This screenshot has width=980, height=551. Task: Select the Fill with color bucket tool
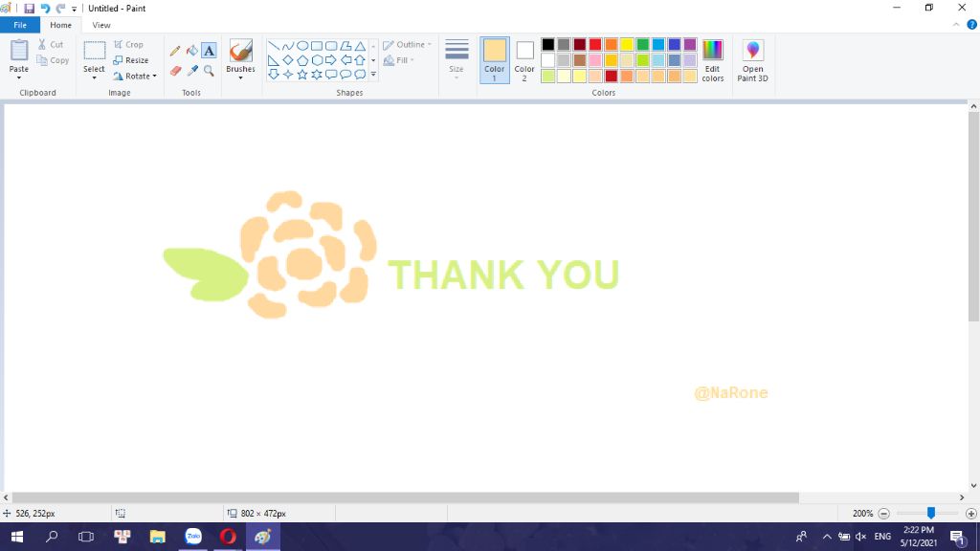(191, 51)
